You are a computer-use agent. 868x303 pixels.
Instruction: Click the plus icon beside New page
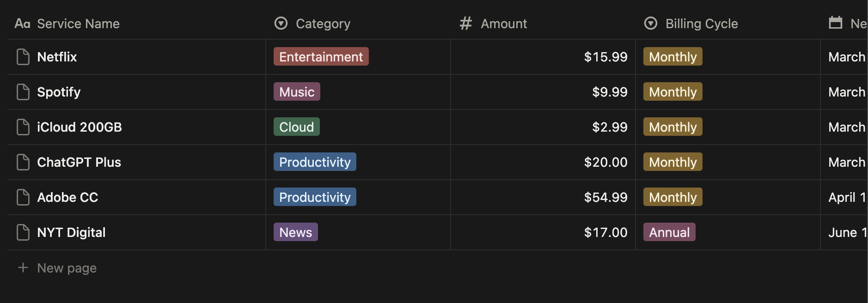pos(23,267)
